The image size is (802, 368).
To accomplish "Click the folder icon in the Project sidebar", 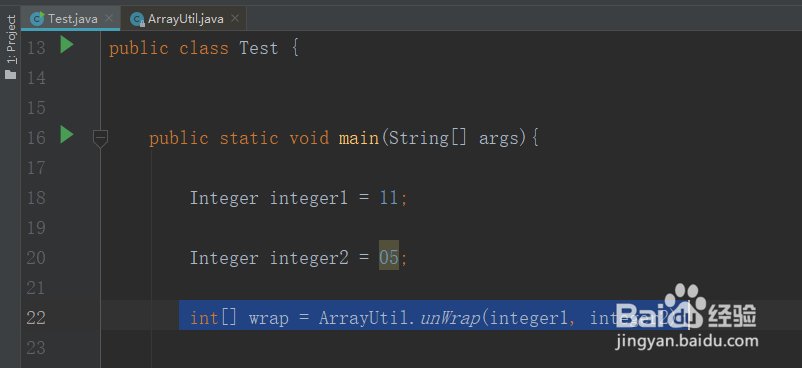I will pyautogui.click(x=11, y=75).
